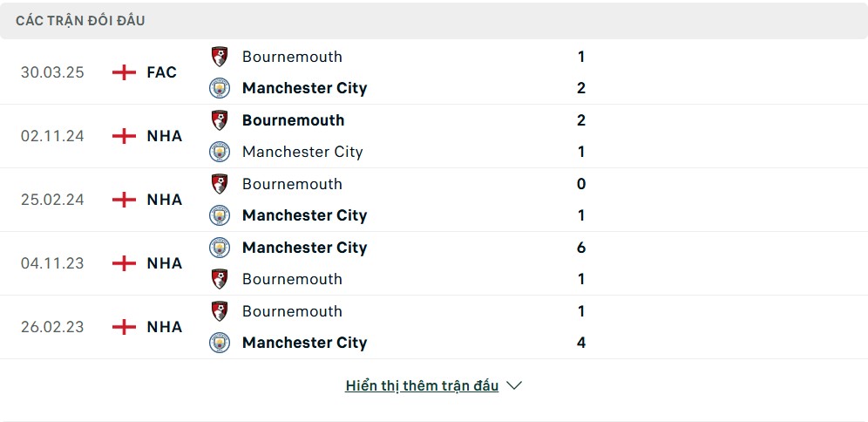Select 'Các trận đối đầu' section header

point(80,21)
